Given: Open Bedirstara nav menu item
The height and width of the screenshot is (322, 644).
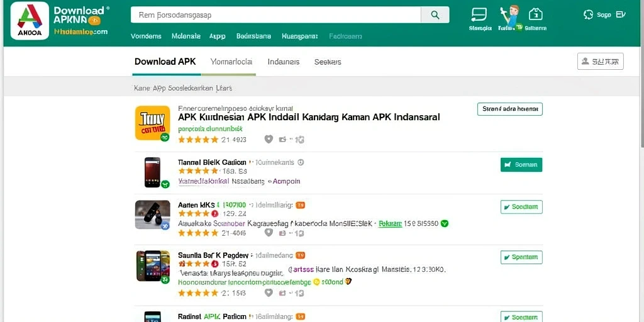Looking at the screenshot, I should (253, 36).
